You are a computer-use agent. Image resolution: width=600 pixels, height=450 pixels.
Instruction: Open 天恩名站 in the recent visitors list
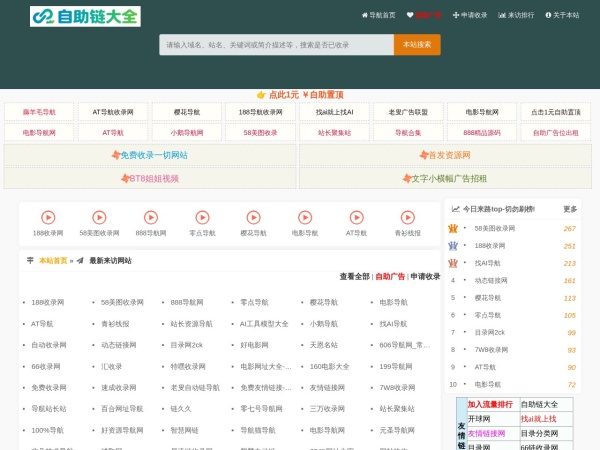[x=324, y=345]
